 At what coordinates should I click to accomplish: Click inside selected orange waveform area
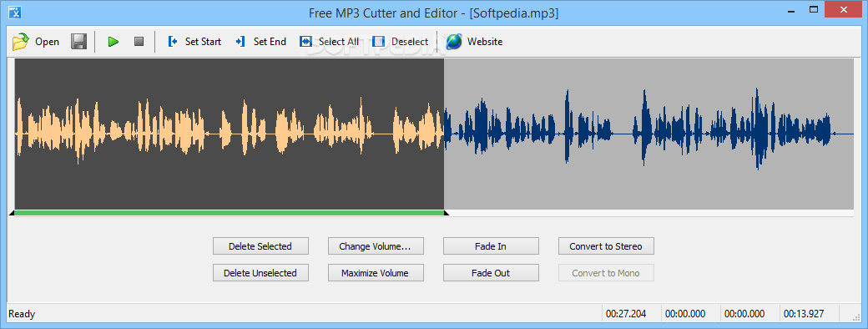[x=230, y=134]
